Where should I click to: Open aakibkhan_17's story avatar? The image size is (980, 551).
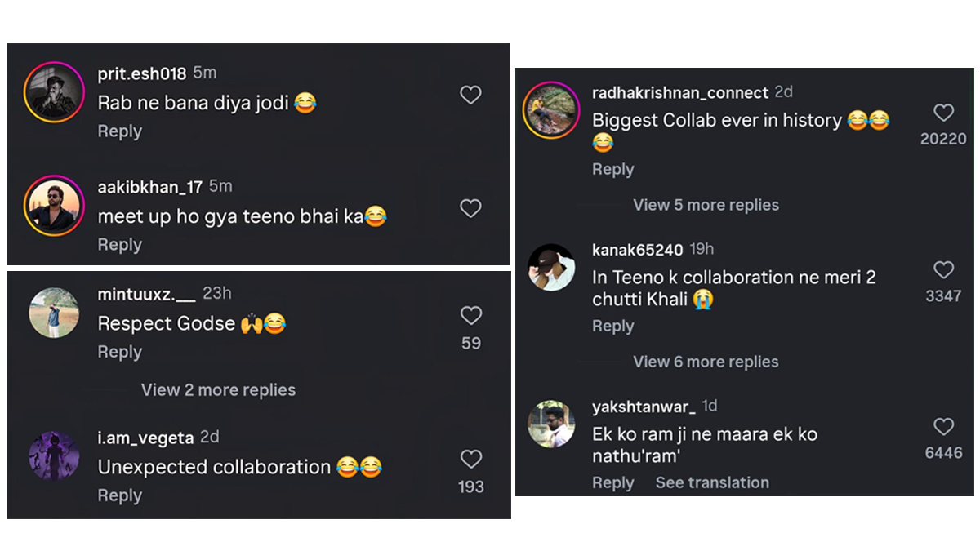tap(54, 206)
